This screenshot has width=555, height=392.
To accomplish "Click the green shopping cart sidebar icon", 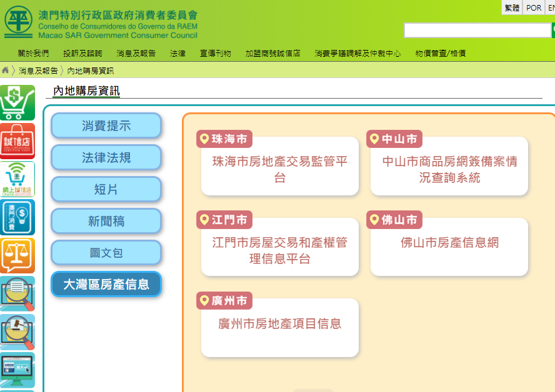I will coord(17,103).
